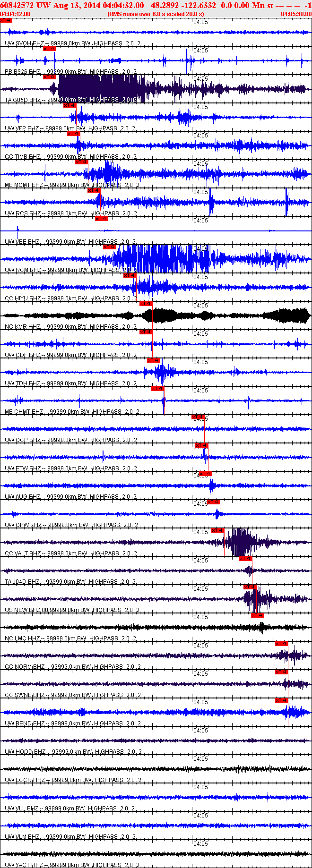Click the pick marker on US NEW trace

(250, 587)
